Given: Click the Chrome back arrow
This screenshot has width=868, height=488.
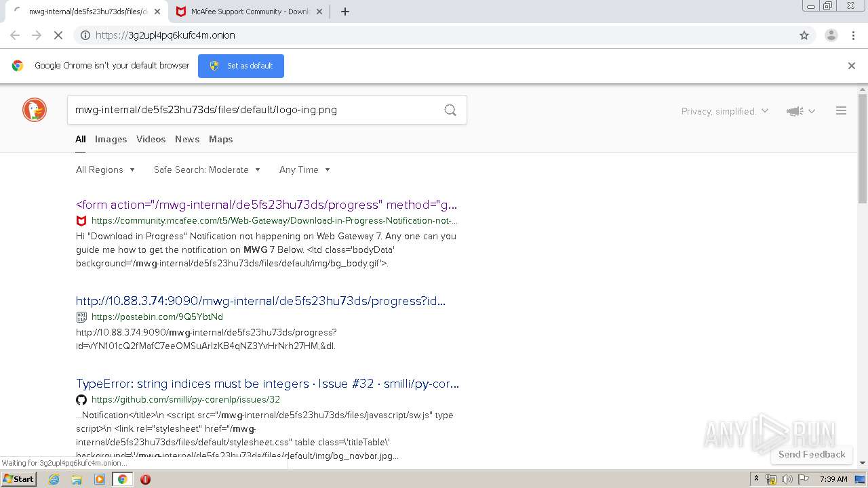Looking at the screenshot, I should [x=15, y=35].
